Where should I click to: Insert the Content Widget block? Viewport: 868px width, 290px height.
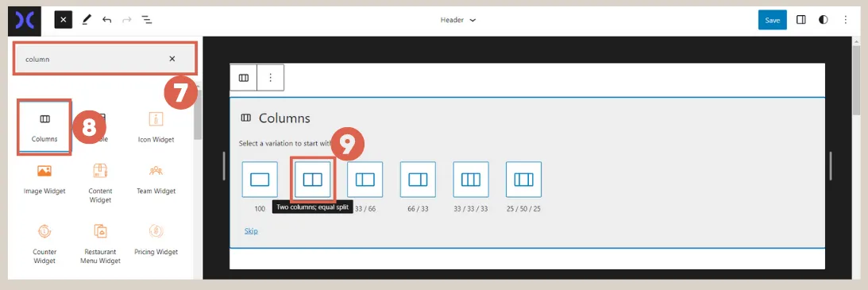click(100, 184)
